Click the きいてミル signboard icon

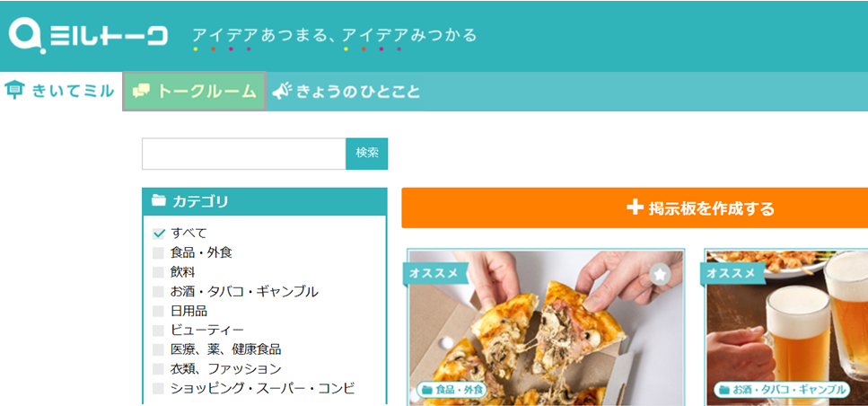pyautogui.click(x=15, y=90)
